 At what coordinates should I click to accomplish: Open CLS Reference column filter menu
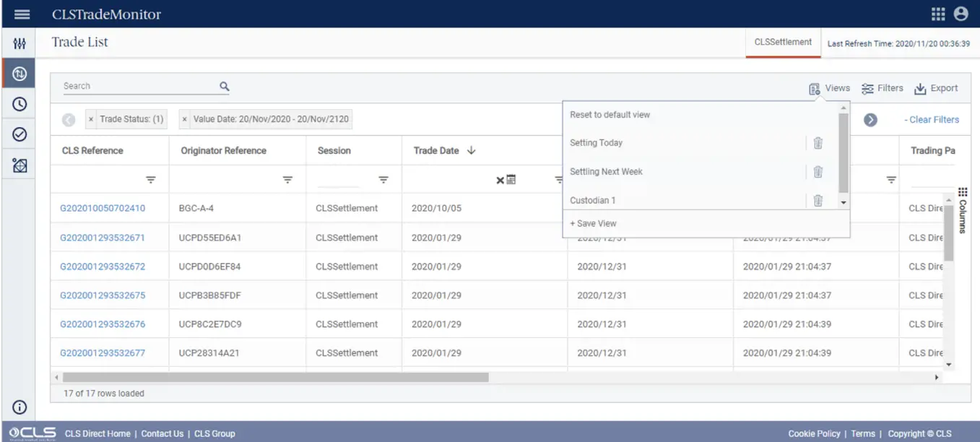(x=151, y=180)
